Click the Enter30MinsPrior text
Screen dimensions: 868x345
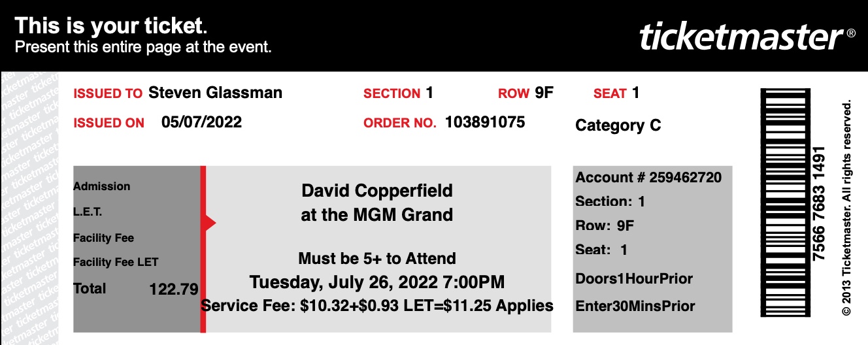tap(635, 306)
